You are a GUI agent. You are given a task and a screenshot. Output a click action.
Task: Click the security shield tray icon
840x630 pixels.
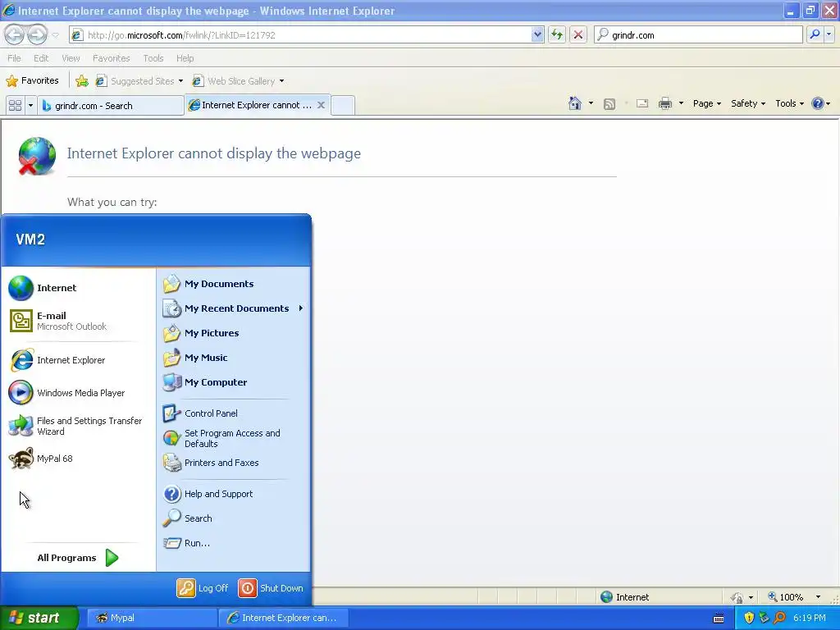(749, 618)
